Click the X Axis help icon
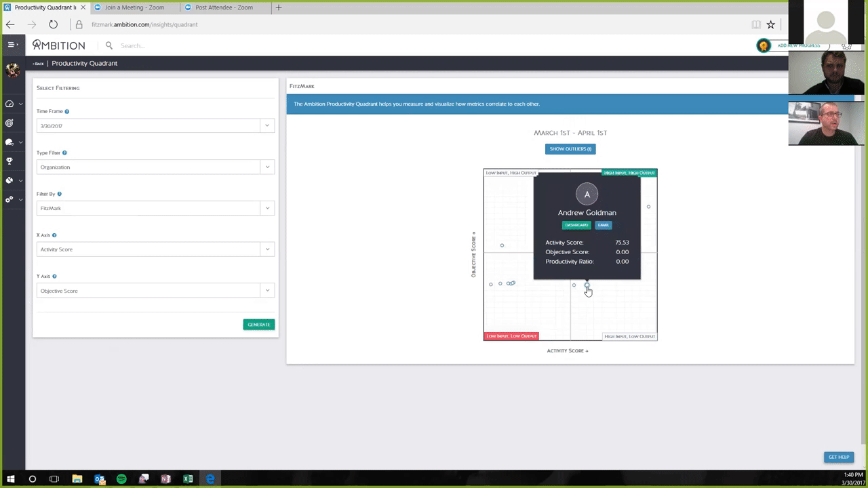Screen dimensions: 868x488 pos(54,235)
